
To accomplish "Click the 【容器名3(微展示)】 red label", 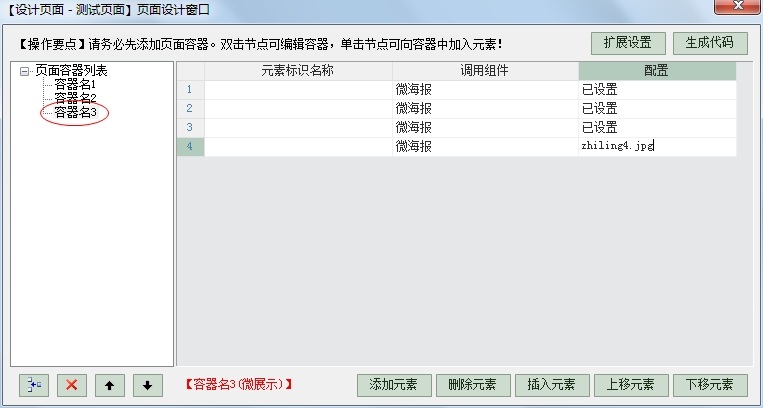I will (x=238, y=385).
